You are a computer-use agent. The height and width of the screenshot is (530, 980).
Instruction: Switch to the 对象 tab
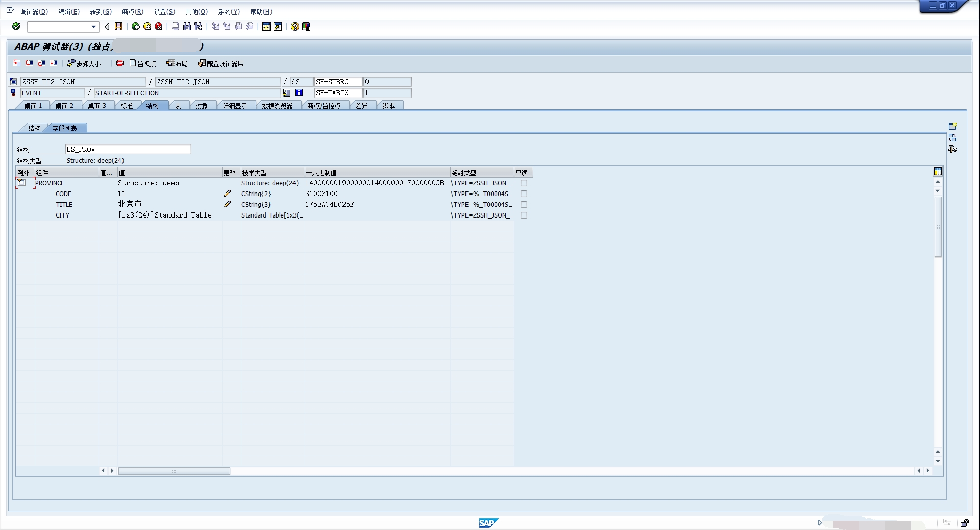(x=202, y=106)
